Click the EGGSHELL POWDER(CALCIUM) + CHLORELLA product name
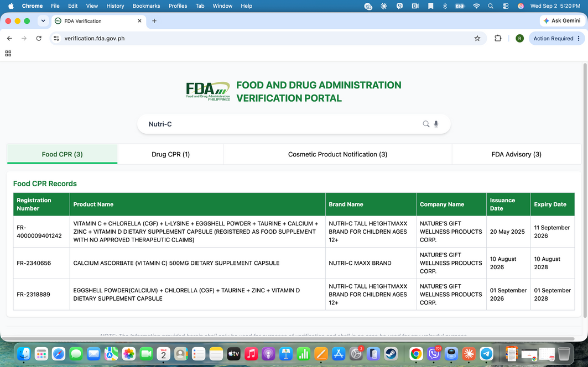 186,295
